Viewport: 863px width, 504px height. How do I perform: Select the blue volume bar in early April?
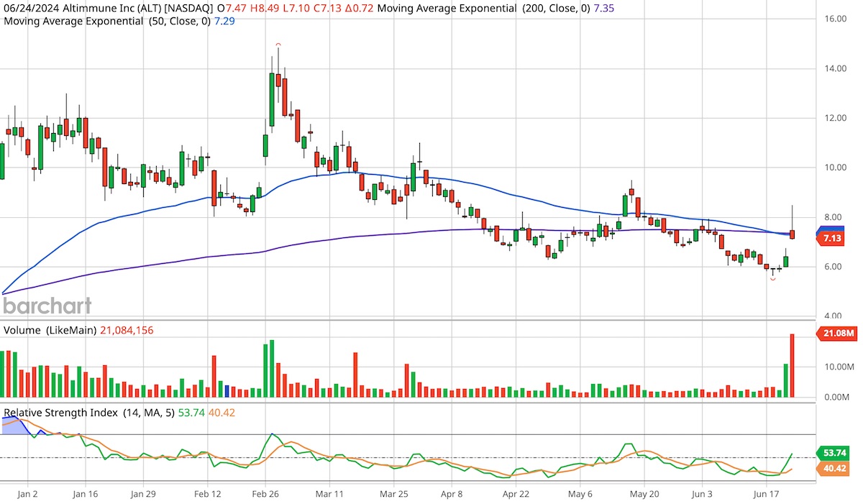[228, 388]
